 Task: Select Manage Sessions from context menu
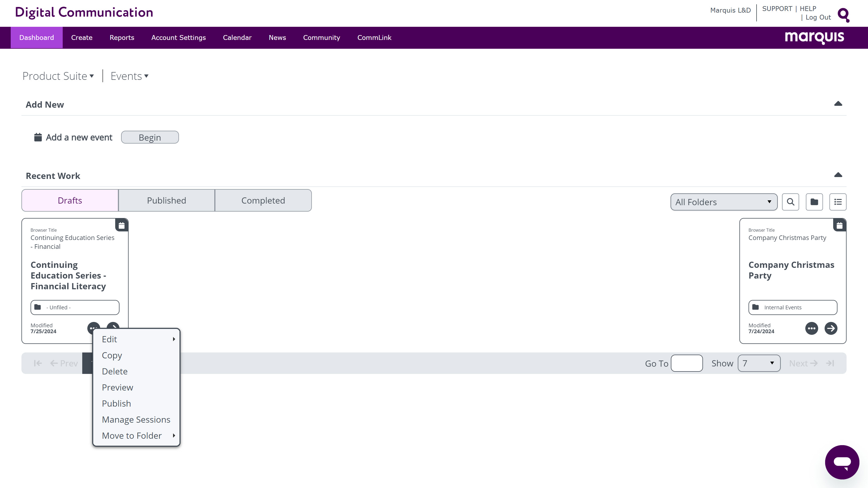pyautogui.click(x=136, y=420)
